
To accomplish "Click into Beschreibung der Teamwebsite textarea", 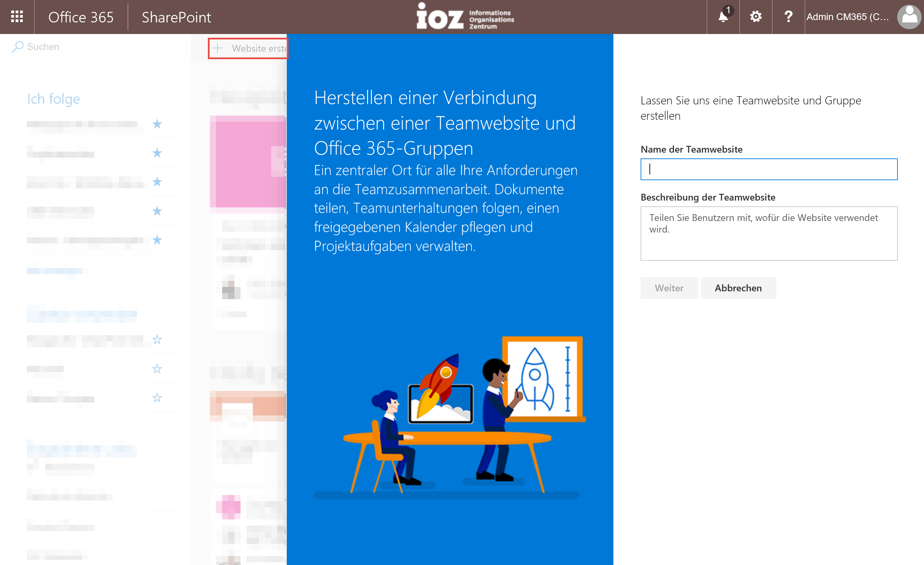I will coord(769,234).
